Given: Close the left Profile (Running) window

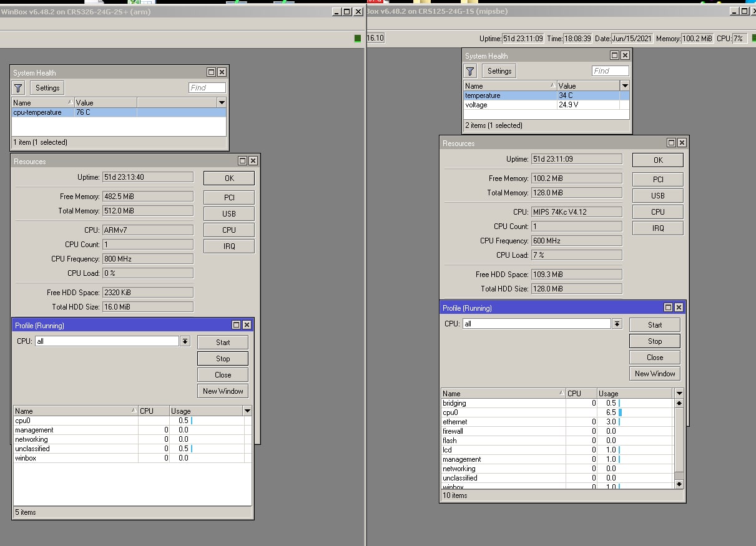Looking at the screenshot, I should pyautogui.click(x=247, y=325).
